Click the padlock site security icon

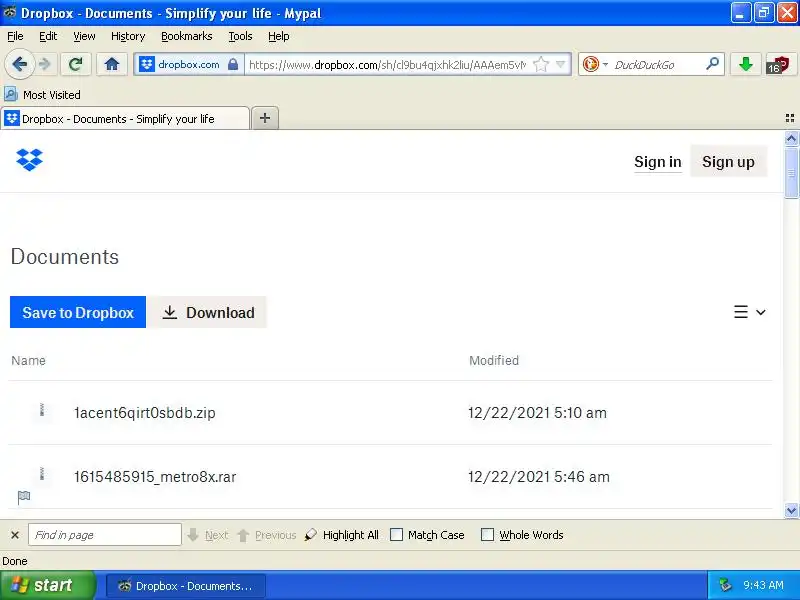coord(233,64)
